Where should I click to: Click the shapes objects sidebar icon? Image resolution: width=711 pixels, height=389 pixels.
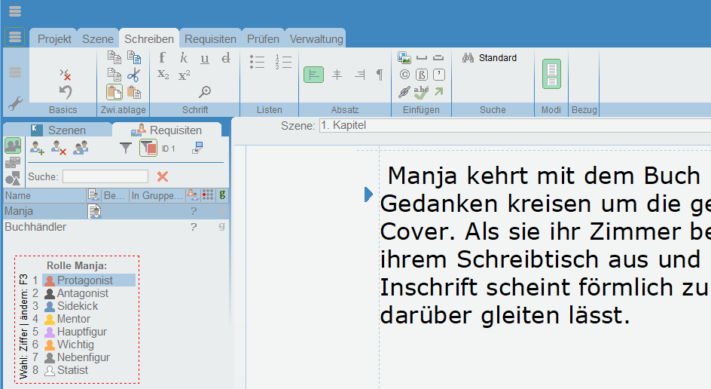tap(13, 179)
